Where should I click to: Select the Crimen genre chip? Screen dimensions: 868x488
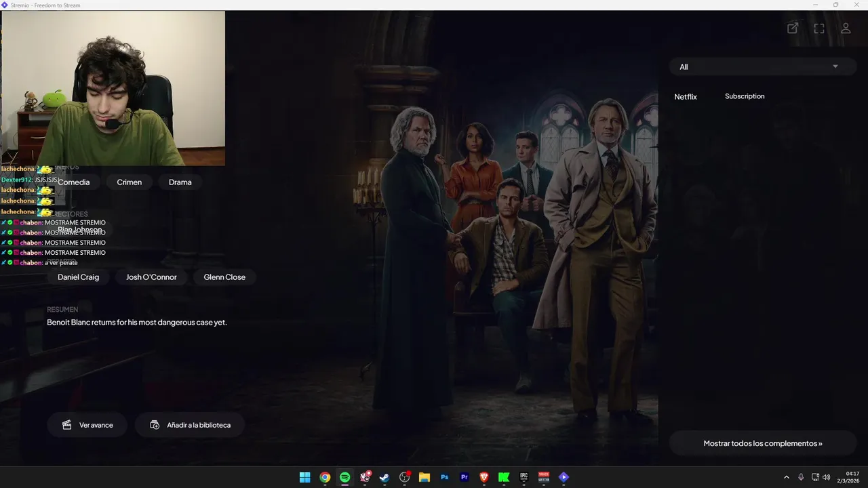[x=129, y=182]
